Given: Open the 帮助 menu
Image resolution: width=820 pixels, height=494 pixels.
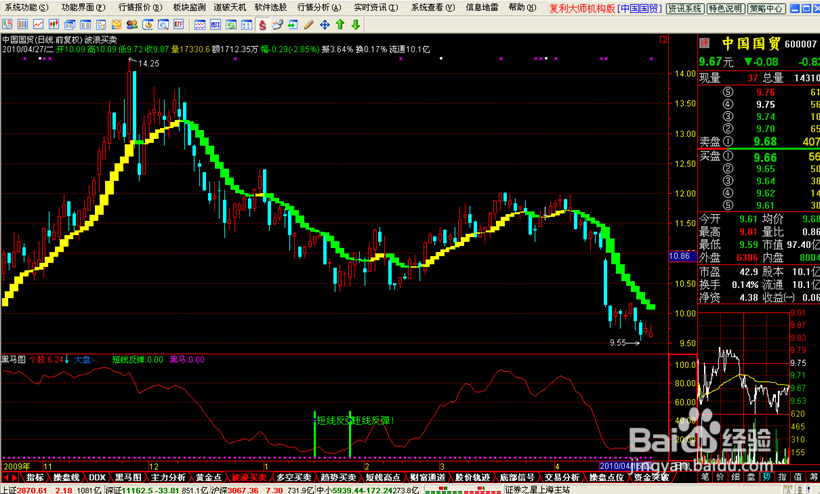Looking at the screenshot, I should click(x=522, y=7).
